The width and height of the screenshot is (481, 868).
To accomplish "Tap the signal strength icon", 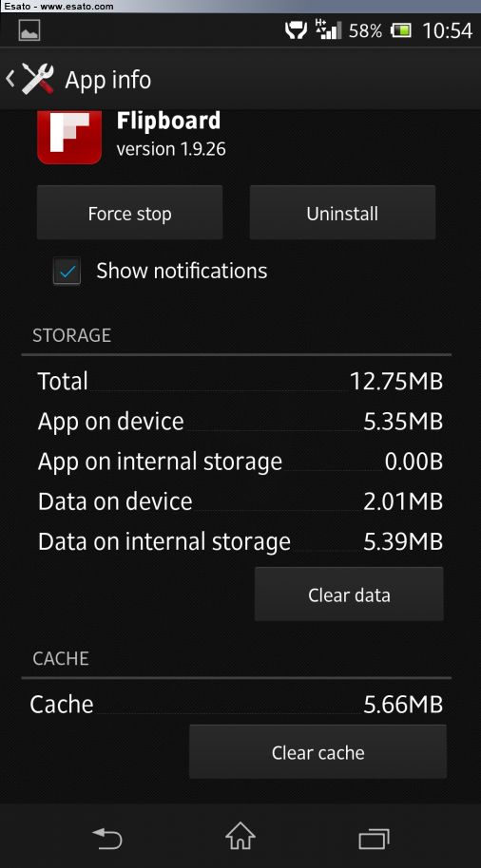I will tap(328, 29).
